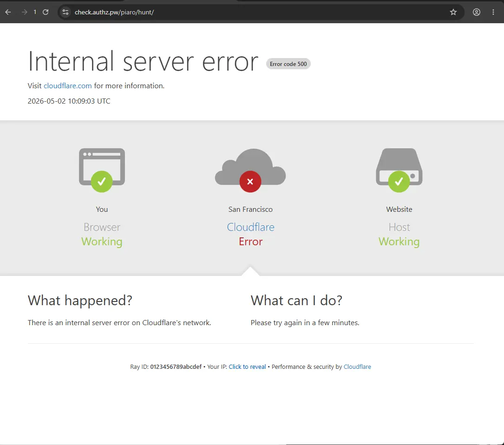Open site information icon in address bar
This screenshot has width=504, height=445.
65,12
